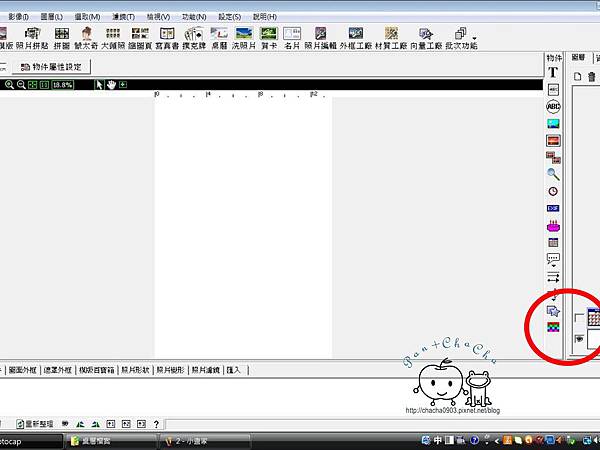
Task: Select the calendar layer thumbnail
Action: [594, 317]
